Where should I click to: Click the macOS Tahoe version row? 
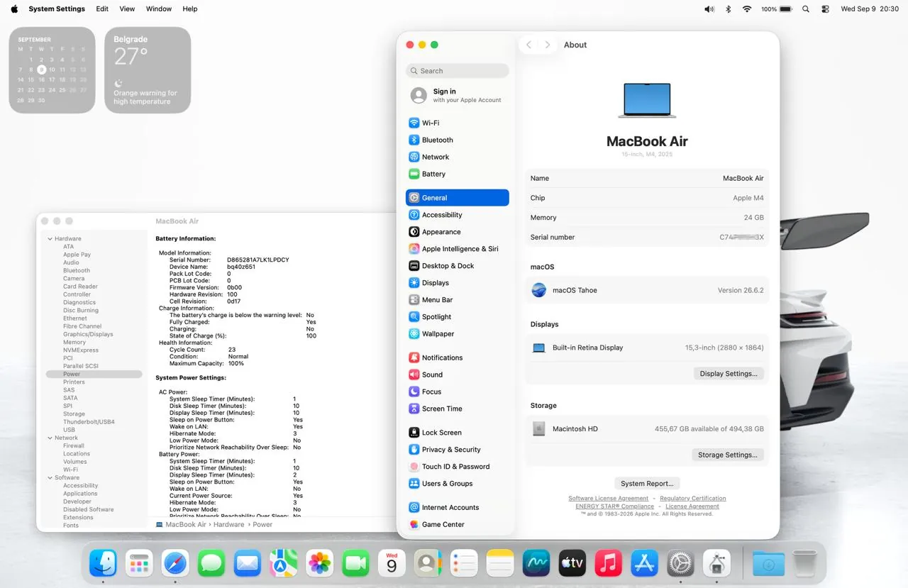647,290
